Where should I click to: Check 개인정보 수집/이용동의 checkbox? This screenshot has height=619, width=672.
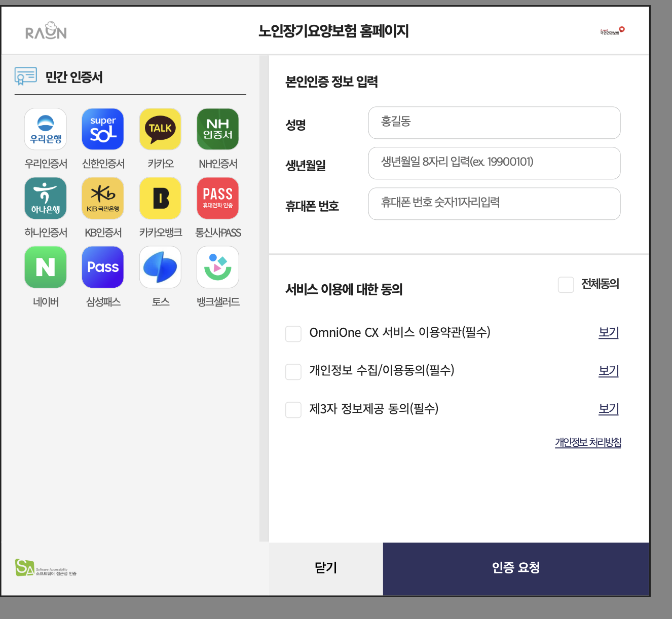293,372
